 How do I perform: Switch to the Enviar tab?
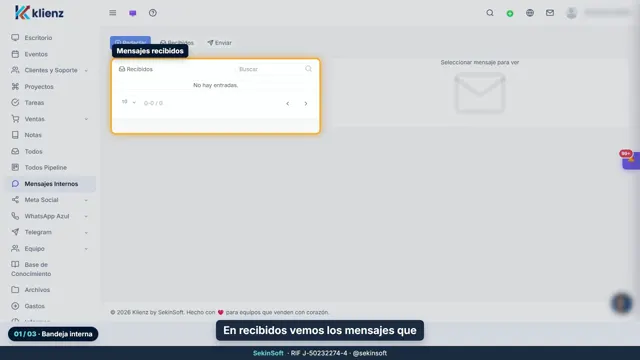220,42
